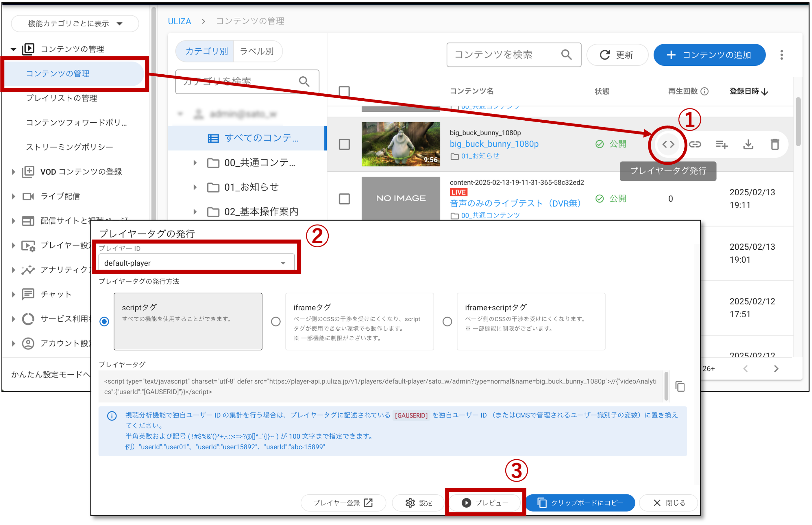The width and height of the screenshot is (812, 525).
Task: Collapse the content management sidebar section
Action: click(13, 49)
